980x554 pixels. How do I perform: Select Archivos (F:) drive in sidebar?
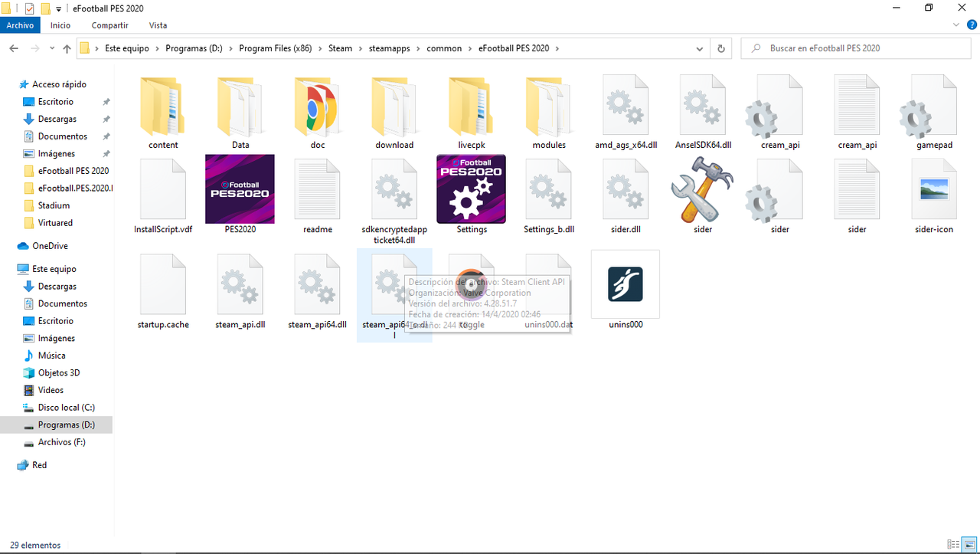pyautogui.click(x=61, y=442)
